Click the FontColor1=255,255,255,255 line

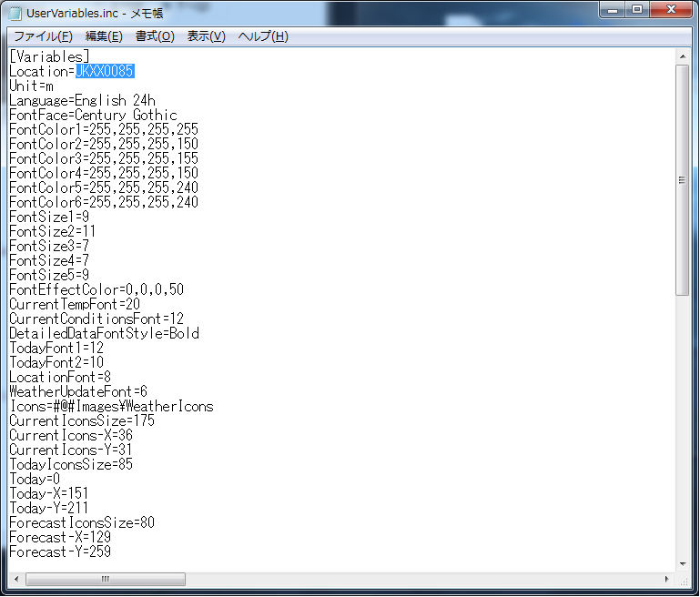[104, 129]
